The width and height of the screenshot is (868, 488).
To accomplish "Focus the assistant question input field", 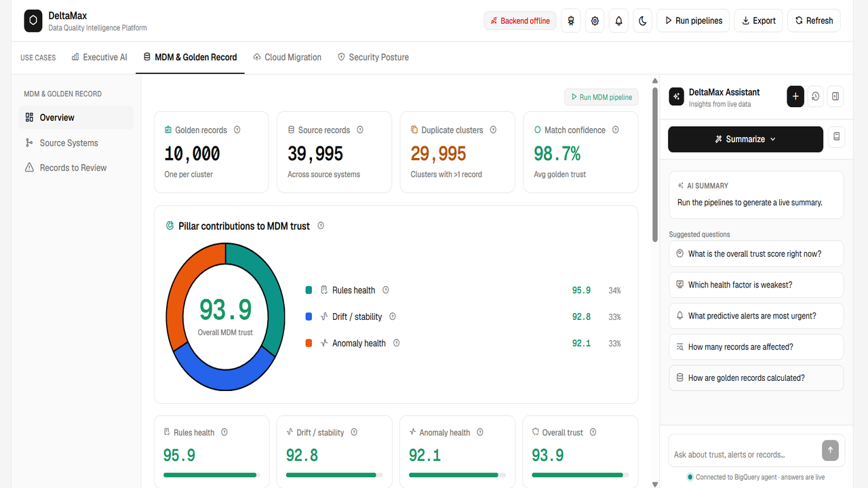I will coord(746,454).
